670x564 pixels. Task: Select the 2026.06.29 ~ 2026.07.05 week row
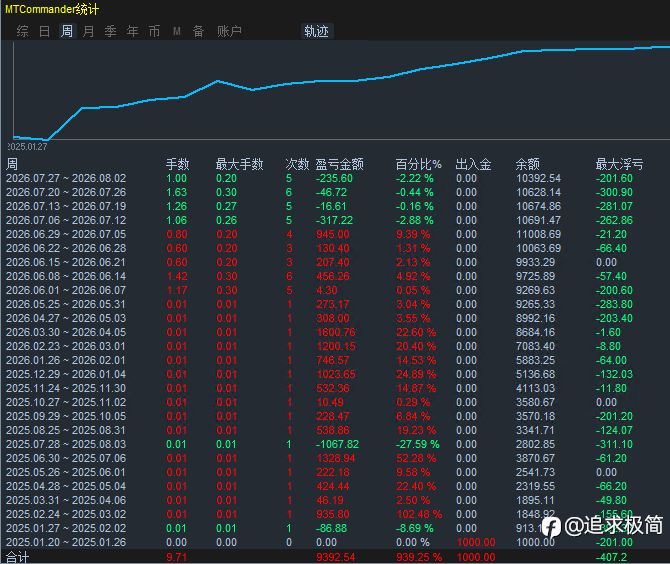[335, 234]
